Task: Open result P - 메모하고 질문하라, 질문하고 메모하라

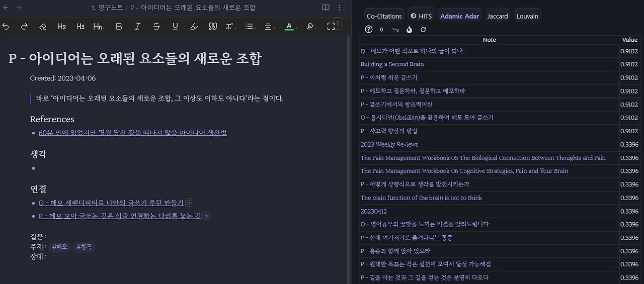Action: click(x=413, y=91)
